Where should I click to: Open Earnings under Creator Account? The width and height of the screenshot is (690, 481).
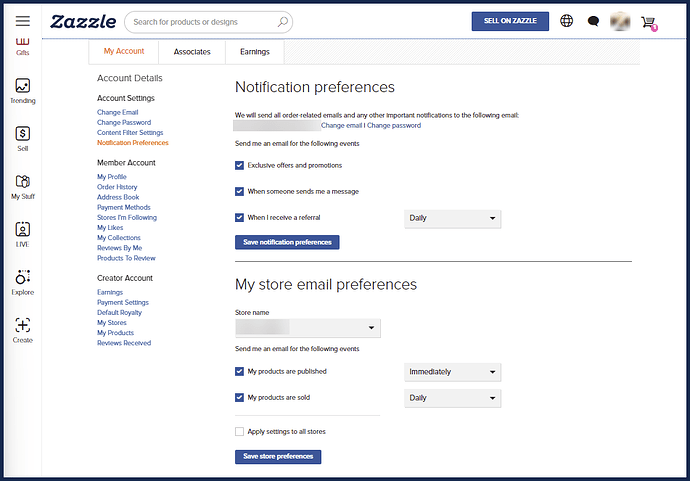pos(110,292)
